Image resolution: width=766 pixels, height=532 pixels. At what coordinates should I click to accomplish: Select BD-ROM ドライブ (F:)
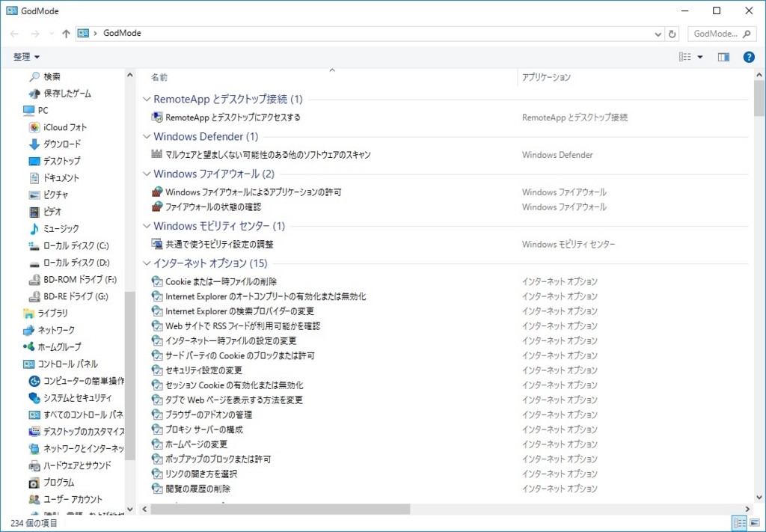(x=80, y=279)
